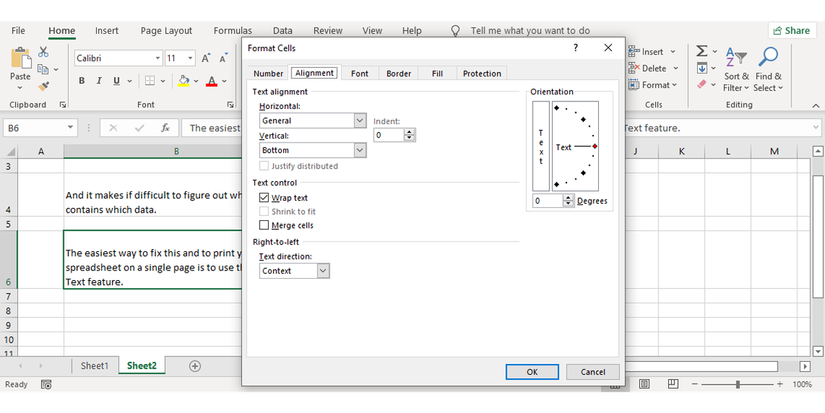Switch to Page Break Preview icon
This screenshot has width=825, height=413.
coord(673,384)
